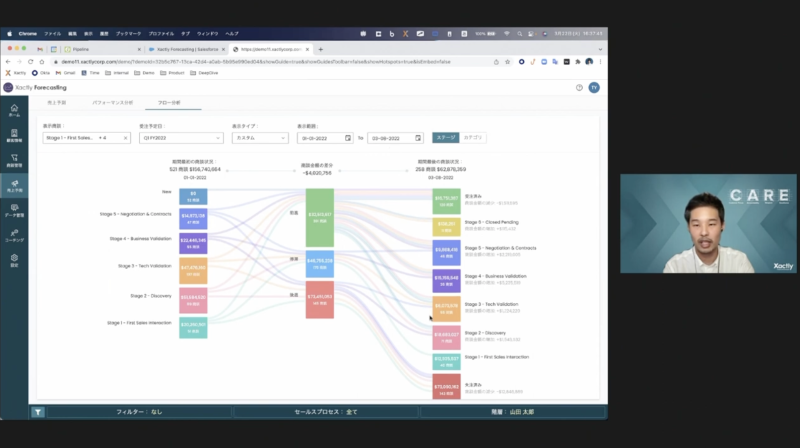This screenshot has width=800, height=448.
Task: Open calendar icon for the start date
Action: click(x=348, y=138)
